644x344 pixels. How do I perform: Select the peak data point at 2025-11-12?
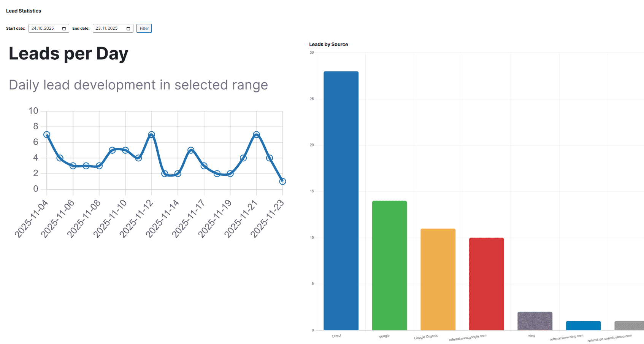point(152,135)
